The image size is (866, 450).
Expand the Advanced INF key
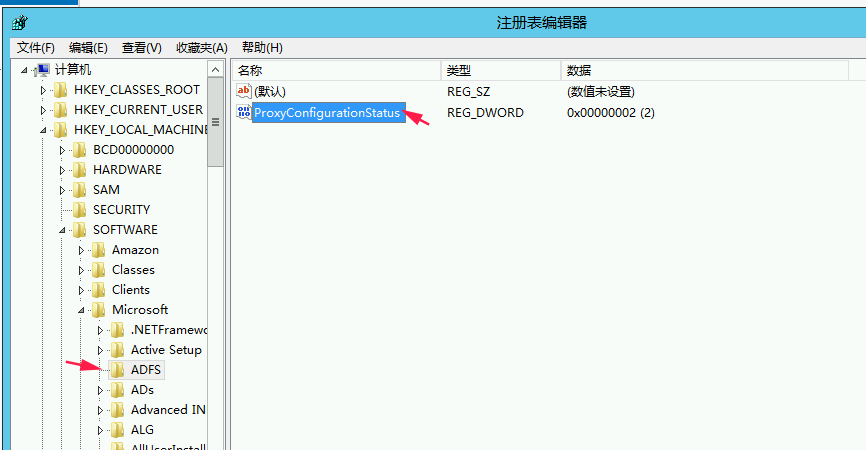coord(100,410)
